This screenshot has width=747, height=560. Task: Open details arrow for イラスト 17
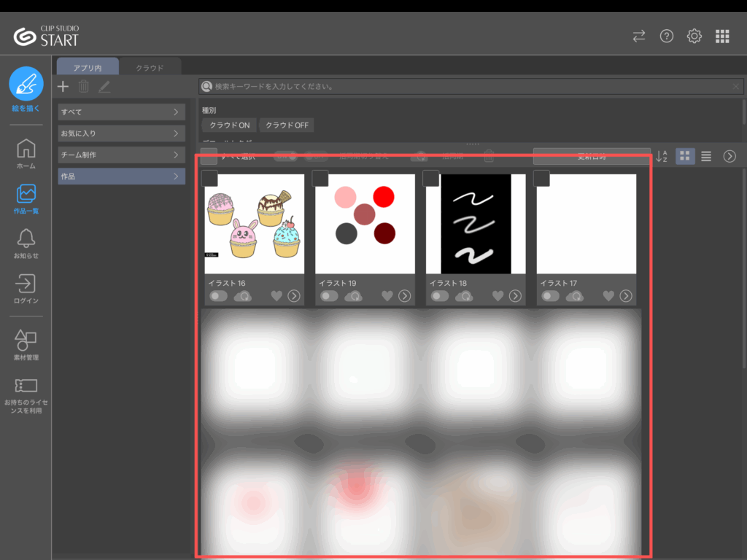click(626, 295)
